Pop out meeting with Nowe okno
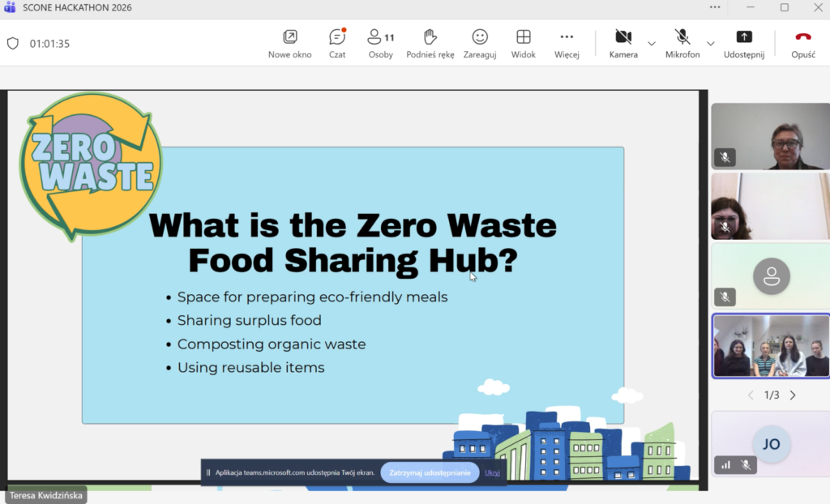830x504 pixels. (290, 43)
